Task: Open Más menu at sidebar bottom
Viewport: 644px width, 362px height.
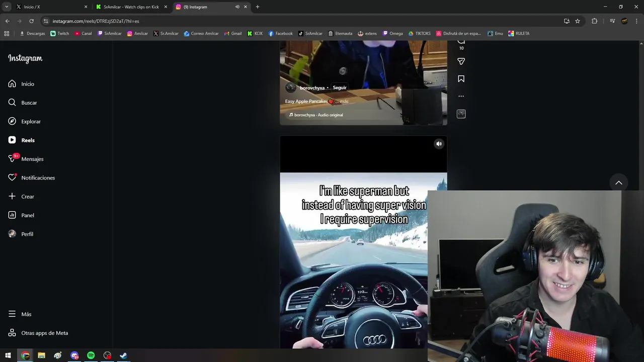Action: (20, 314)
